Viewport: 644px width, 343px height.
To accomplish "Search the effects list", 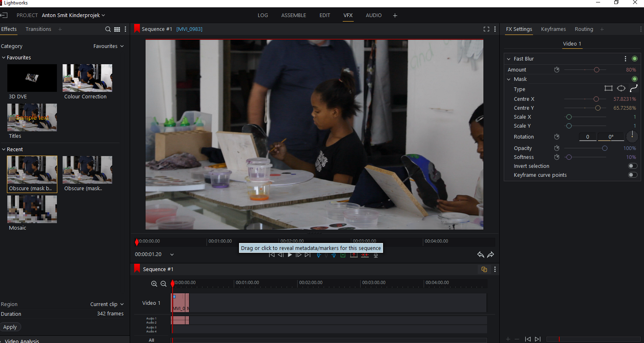I will tap(108, 29).
